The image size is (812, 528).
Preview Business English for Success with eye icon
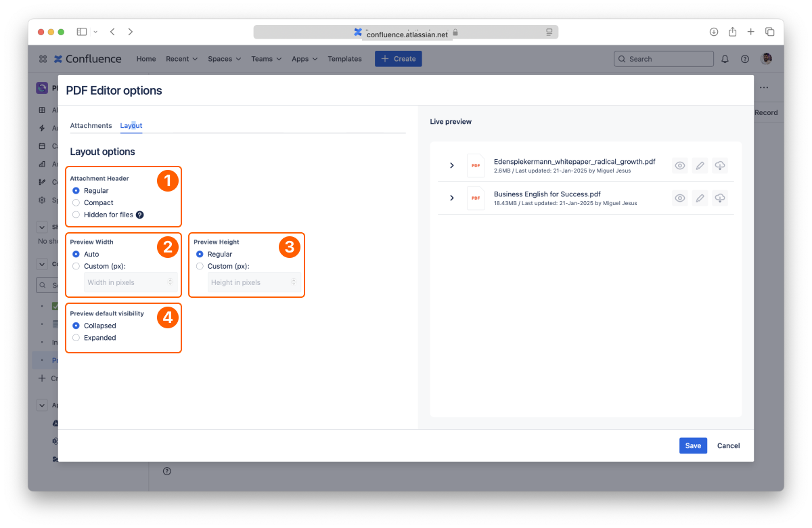pos(680,198)
